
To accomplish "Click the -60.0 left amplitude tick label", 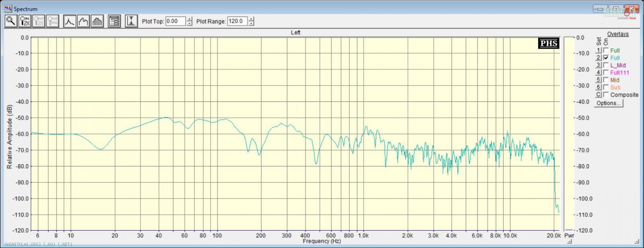I will (x=22, y=134).
